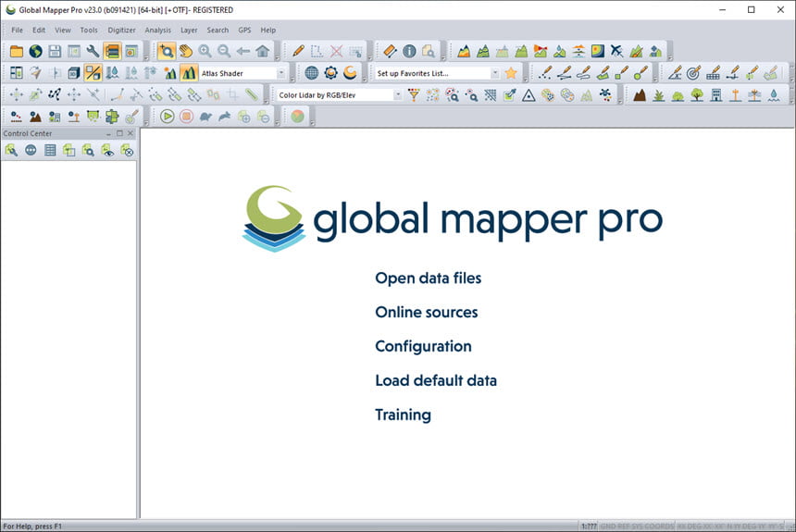Click the Lidar filter funnel icon

(414, 95)
